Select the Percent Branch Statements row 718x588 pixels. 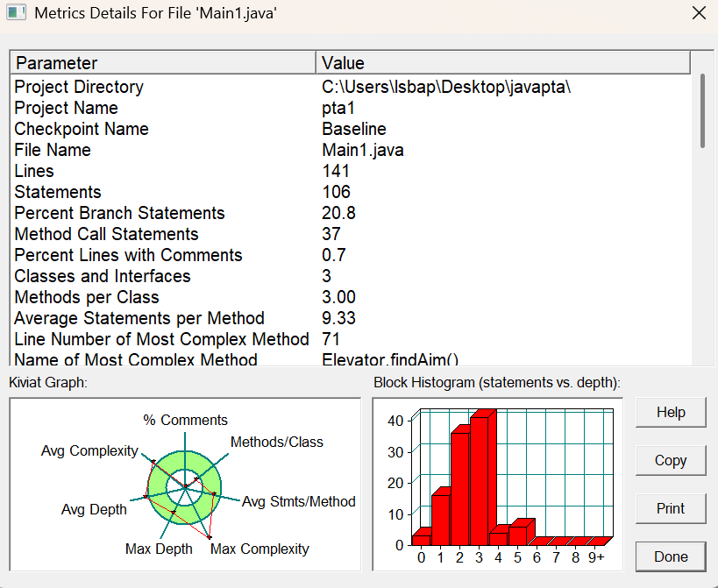(x=351, y=213)
